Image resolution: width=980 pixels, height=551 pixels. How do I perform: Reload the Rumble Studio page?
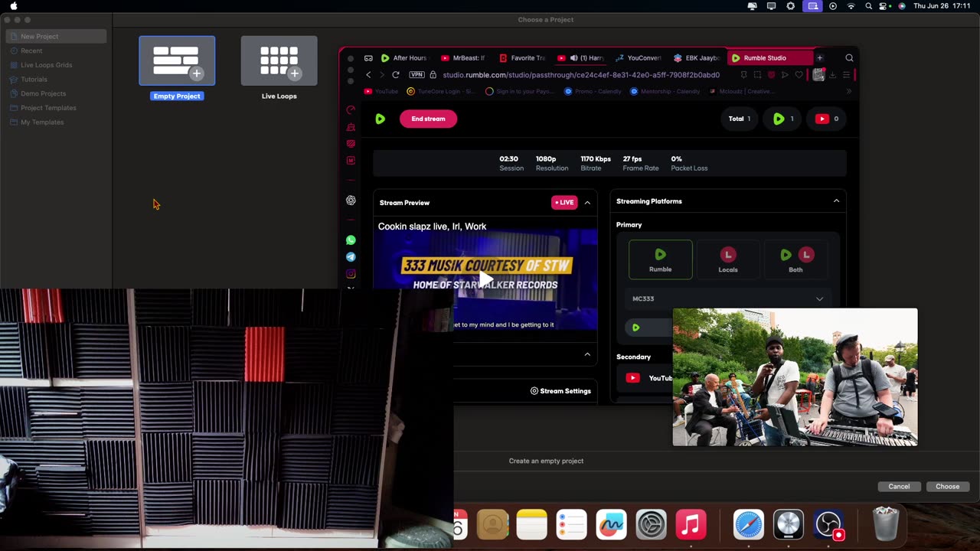[x=395, y=75]
